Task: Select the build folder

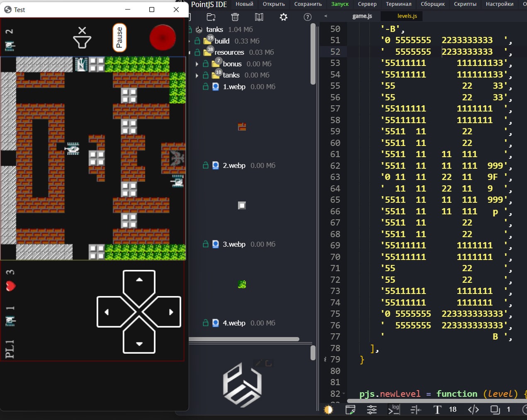Action: click(222, 41)
